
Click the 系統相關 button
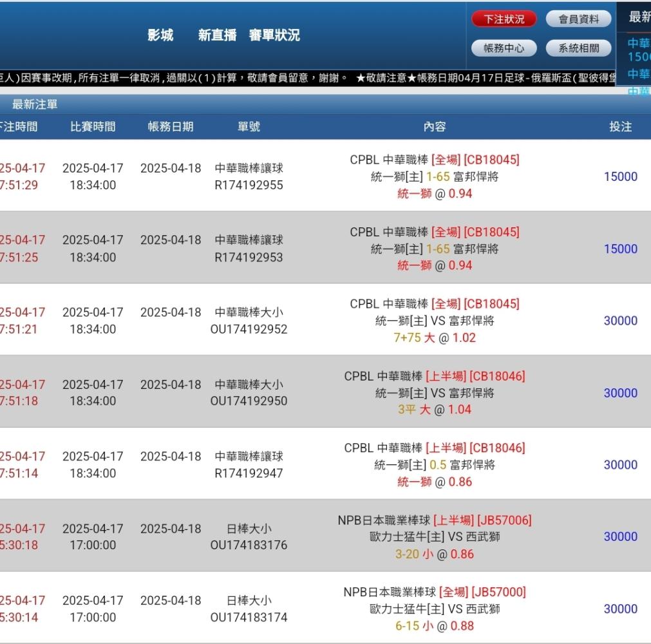click(578, 48)
